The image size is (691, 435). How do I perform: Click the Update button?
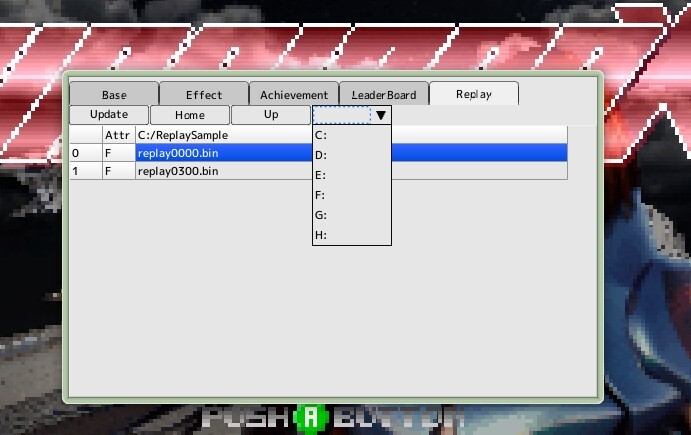pyautogui.click(x=109, y=115)
